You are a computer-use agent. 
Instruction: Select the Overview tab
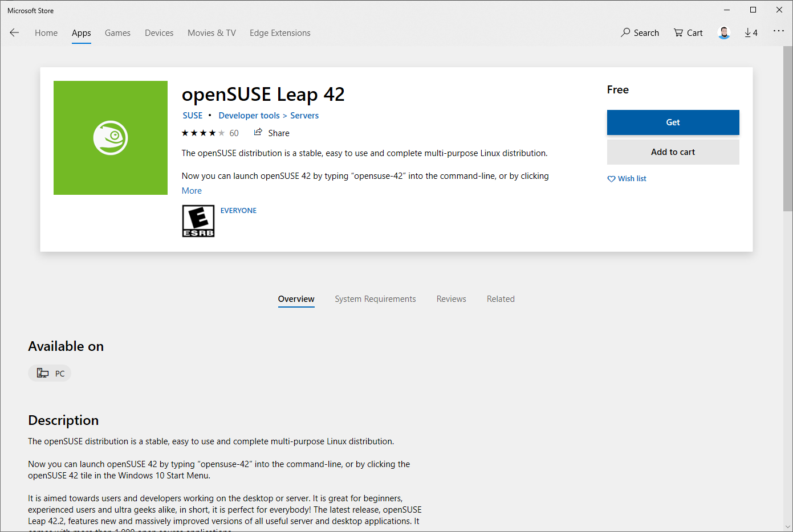point(296,299)
